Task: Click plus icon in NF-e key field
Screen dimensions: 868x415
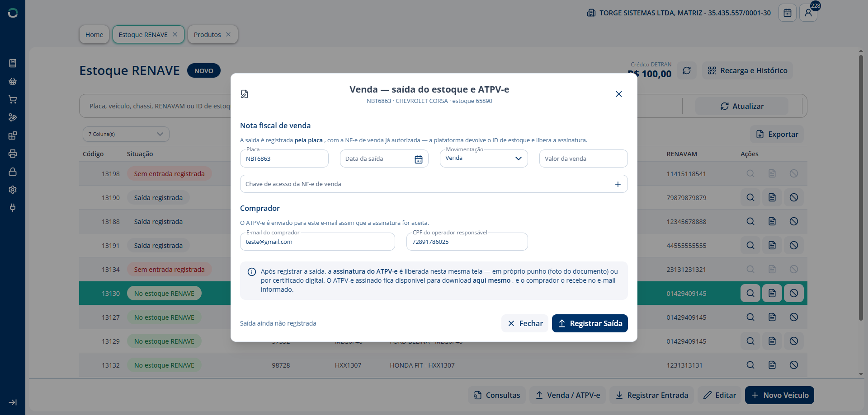Action: tap(618, 184)
